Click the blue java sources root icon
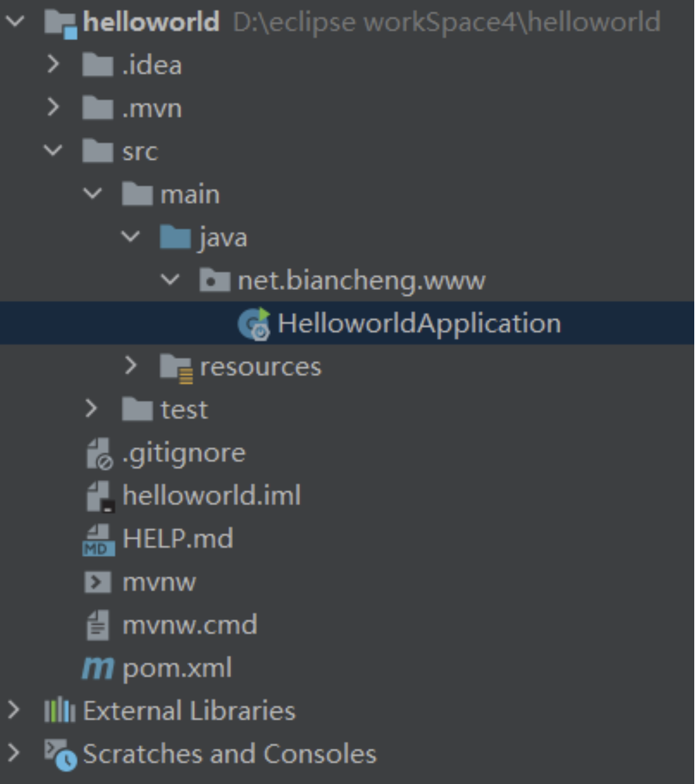This screenshot has width=697, height=784. point(175,237)
